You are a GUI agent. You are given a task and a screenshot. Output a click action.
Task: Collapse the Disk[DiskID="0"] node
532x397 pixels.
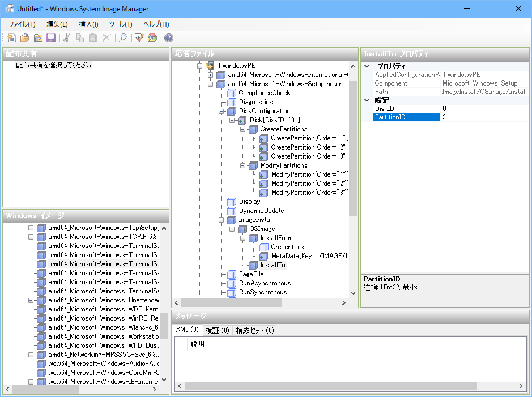click(x=232, y=120)
